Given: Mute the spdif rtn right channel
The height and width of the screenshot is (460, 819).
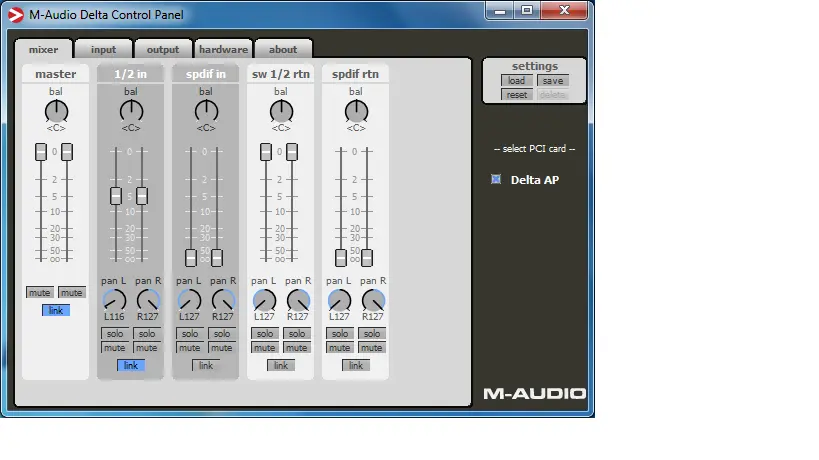Looking at the screenshot, I should pos(372,348).
